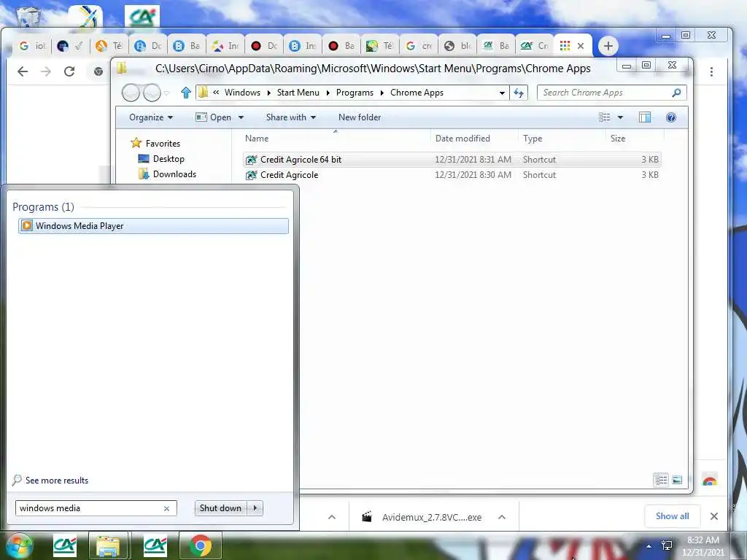Open the Share with dropdown
747x560 pixels.
290,117
